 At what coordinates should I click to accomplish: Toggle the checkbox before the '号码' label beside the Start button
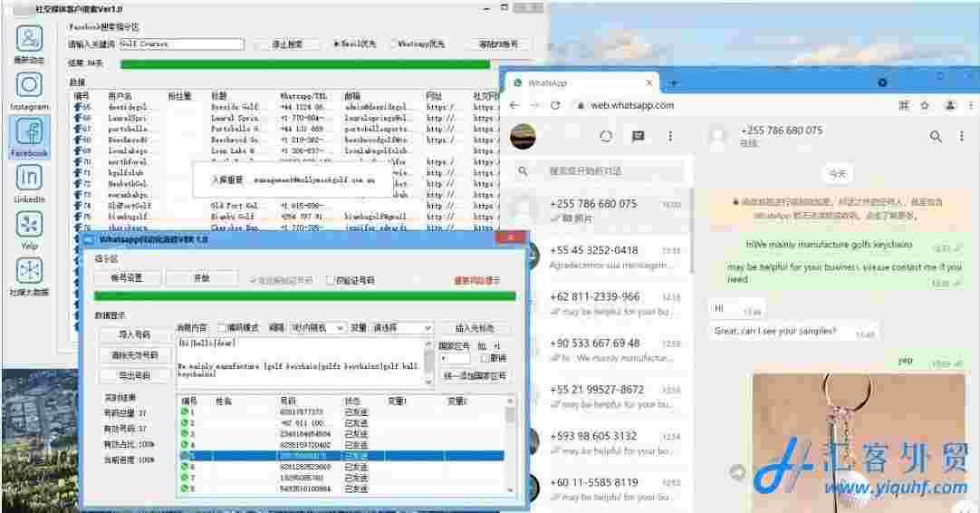tap(330, 280)
